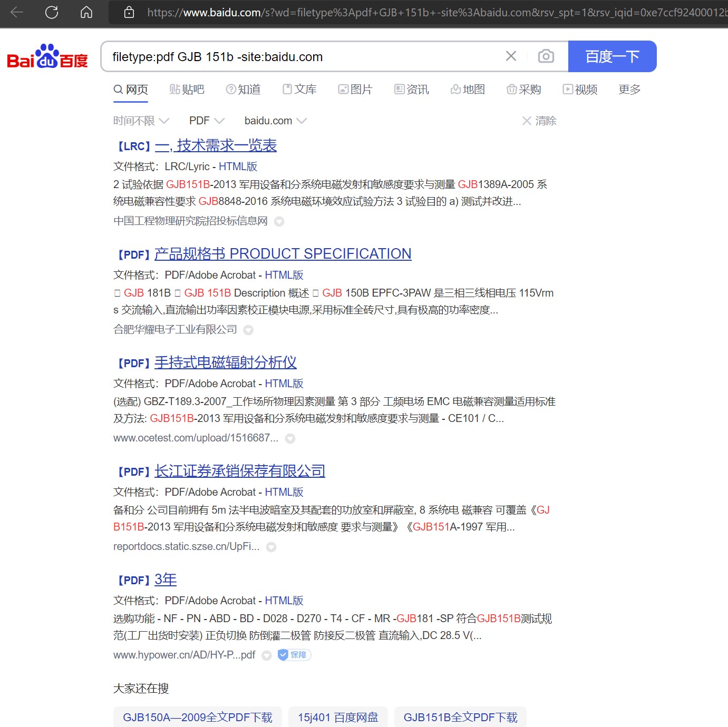Open the 产品规格书 PRODUCT SPECIFICATION result
Viewport: 728px width, 727px height.
tap(283, 254)
